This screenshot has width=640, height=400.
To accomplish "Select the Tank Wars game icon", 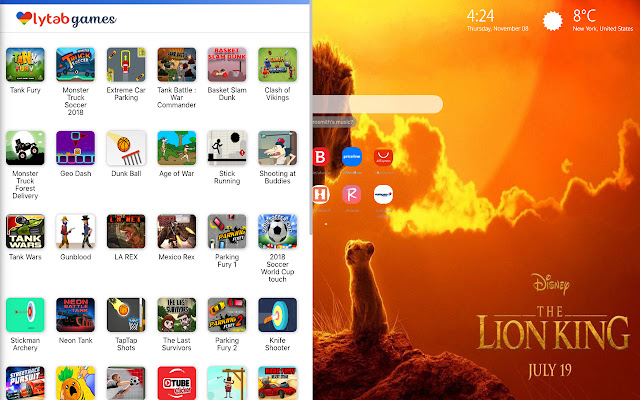I will [25, 231].
